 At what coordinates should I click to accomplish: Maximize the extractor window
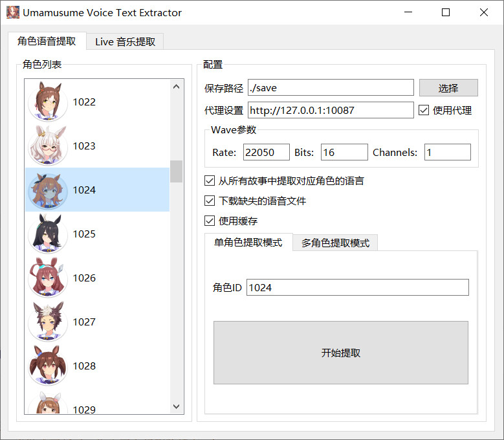click(446, 12)
